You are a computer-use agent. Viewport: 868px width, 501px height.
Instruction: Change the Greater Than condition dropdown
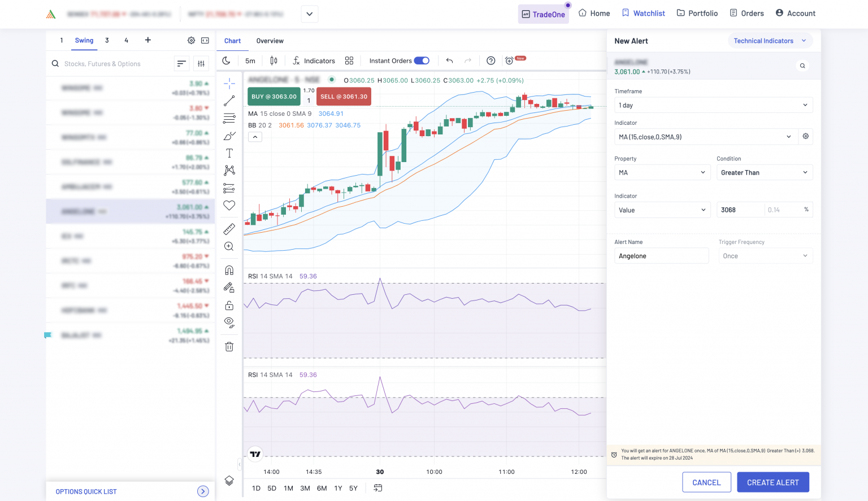pos(765,172)
